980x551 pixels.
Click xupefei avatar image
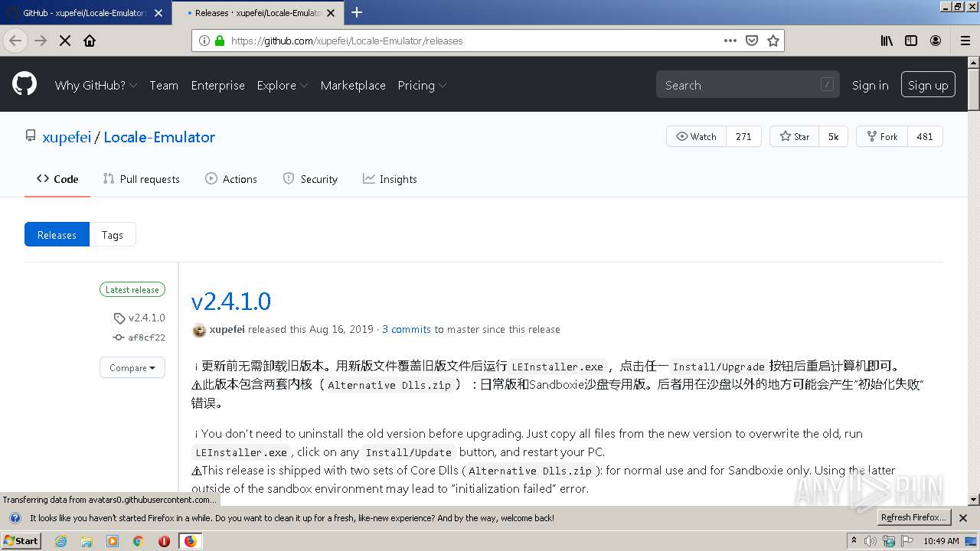click(x=199, y=330)
